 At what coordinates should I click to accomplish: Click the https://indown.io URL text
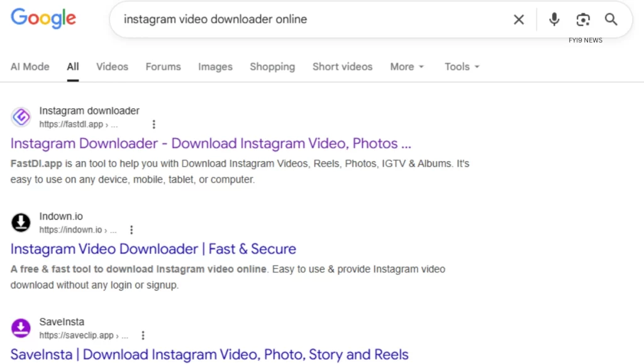click(78, 230)
